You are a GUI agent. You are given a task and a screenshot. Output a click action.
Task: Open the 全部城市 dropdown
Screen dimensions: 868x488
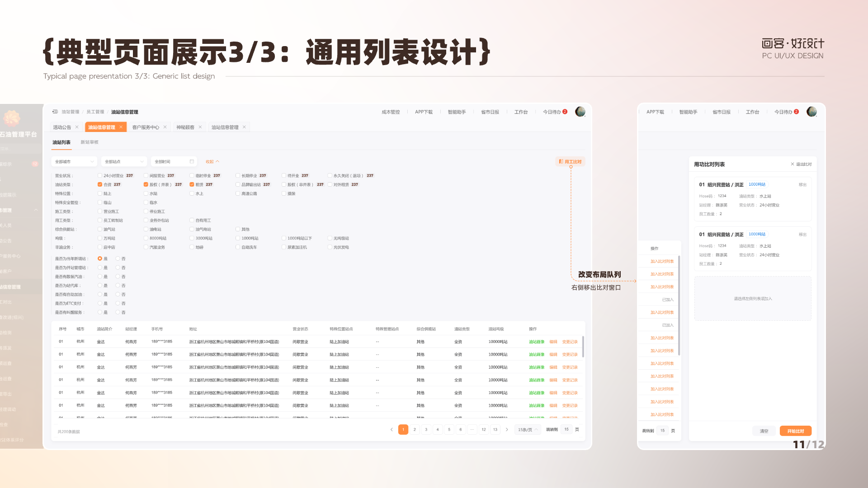[74, 161]
